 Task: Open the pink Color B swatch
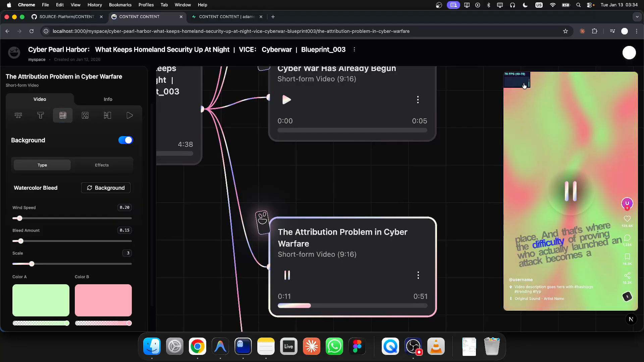tap(103, 300)
